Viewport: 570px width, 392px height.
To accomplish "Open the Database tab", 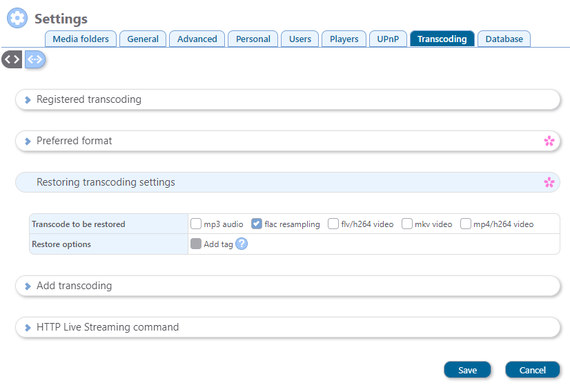I will (x=504, y=39).
